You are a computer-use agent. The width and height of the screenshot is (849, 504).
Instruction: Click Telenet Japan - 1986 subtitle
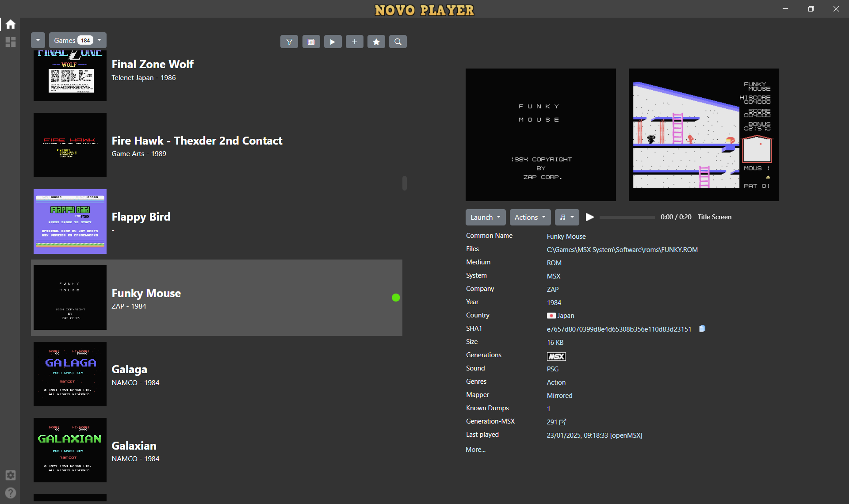tap(144, 77)
